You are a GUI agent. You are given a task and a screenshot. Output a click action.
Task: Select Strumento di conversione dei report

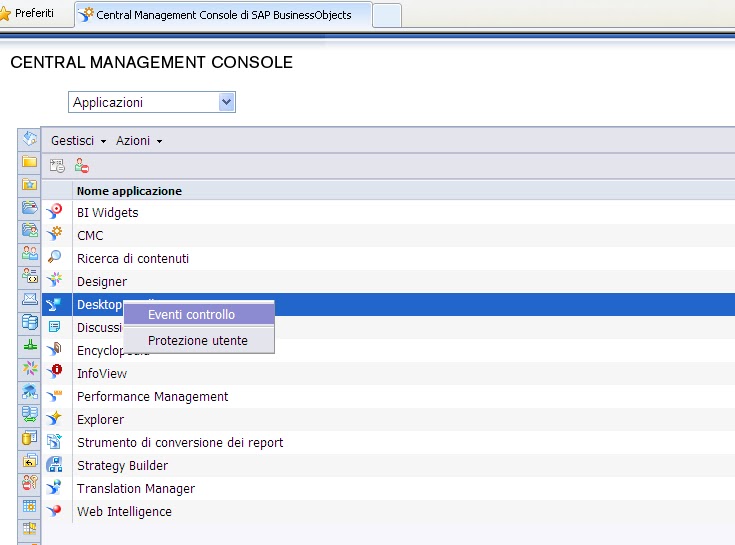pyautogui.click(x=388, y=442)
